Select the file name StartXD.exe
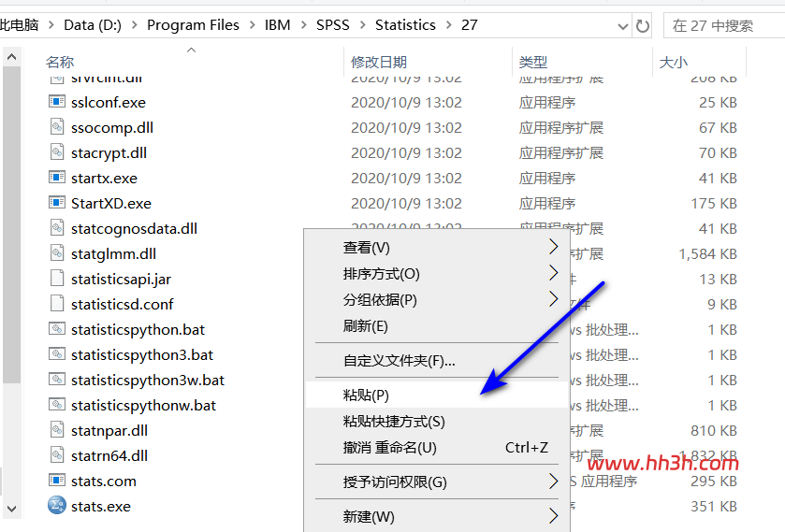Image resolution: width=785 pixels, height=532 pixels. click(111, 203)
